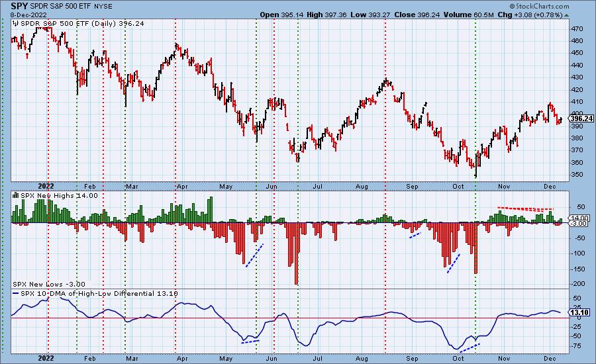Click the red dotted vertical marker at the mid-August price peak
Viewport: 596px width, 364px height.
pos(385,101)
